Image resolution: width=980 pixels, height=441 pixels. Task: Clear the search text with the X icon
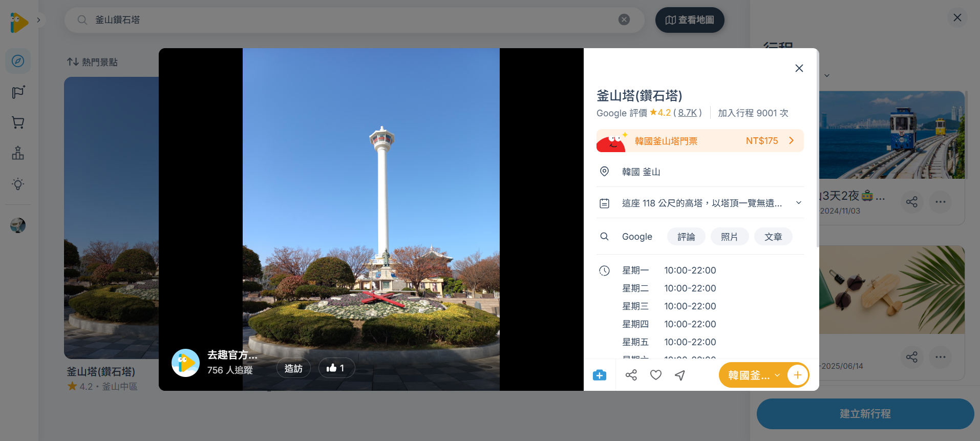coord(624,20)
